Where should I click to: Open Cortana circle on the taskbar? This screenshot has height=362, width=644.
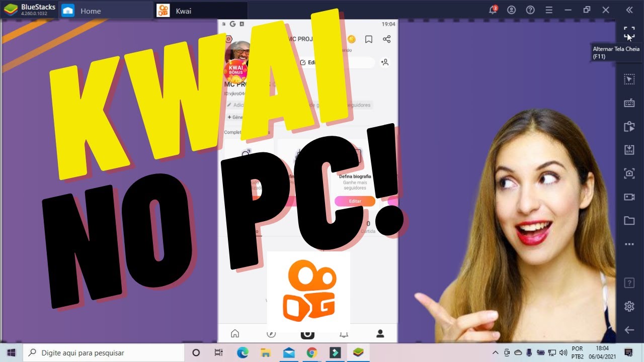pos(196,352)
